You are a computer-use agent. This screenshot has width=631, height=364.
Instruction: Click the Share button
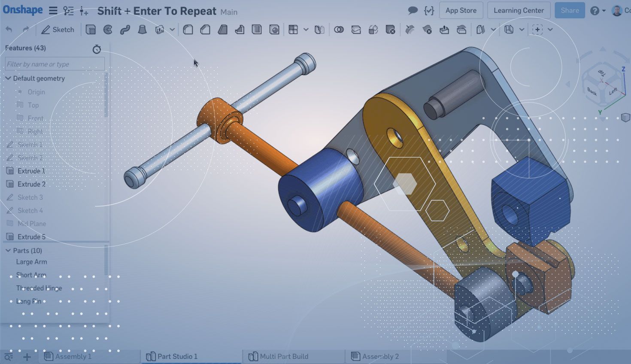pyautogui.click(x=569, y=11)
